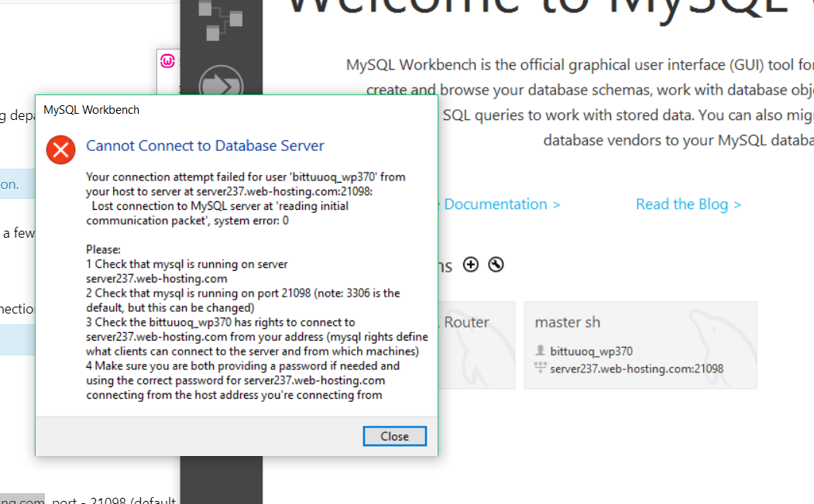Image resolution: width=814 pixels, height=504 pixels.
Task: Click the pink WampServer icon
Action: point(168,61)
